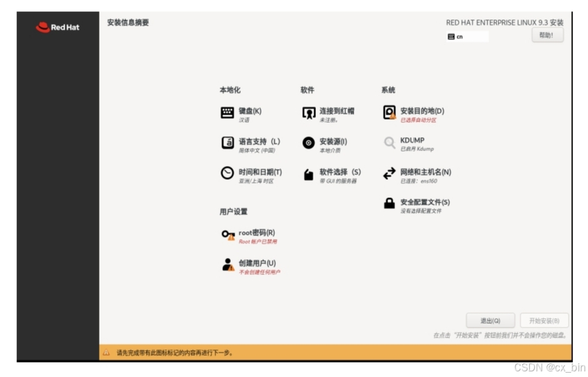
Task: Click red status text 已选择自动分区
Action: [x=418, y=120]
